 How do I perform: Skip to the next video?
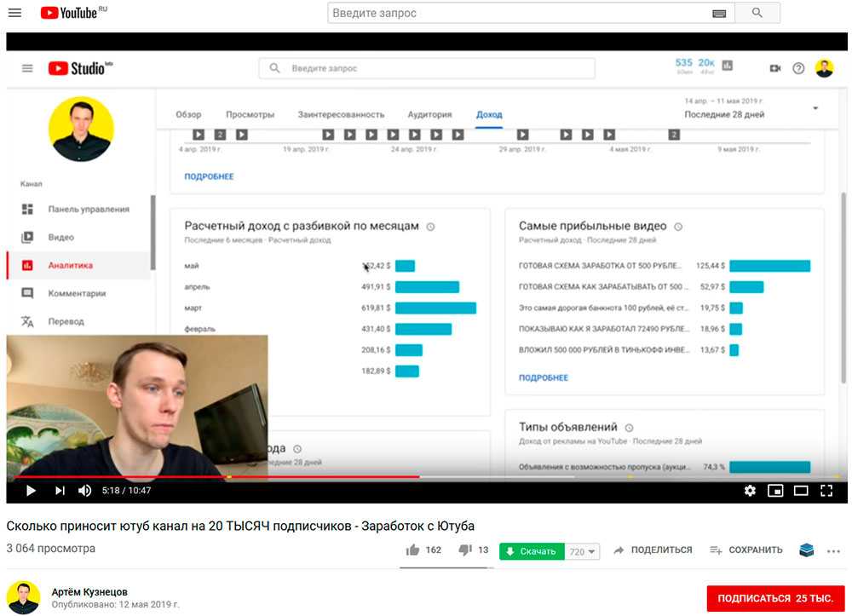(60, 491)
